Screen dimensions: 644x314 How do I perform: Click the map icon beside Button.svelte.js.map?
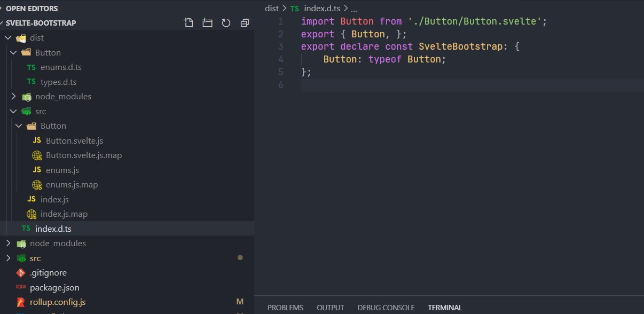[x=37, y=155]
